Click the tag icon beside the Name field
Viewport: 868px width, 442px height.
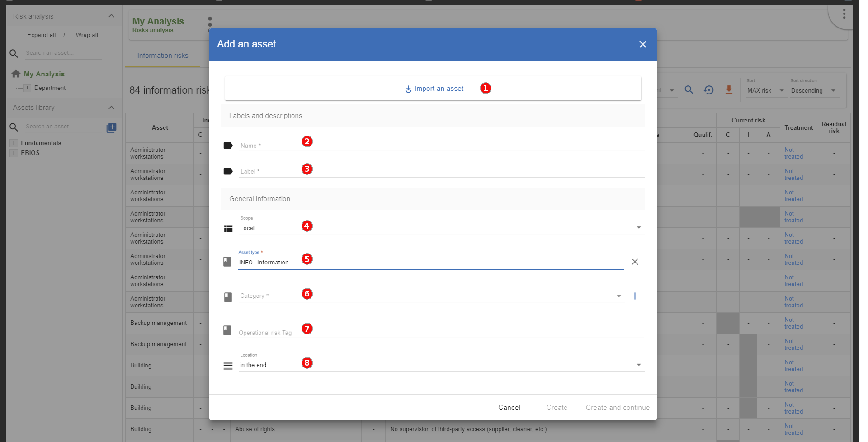[228, 145]
